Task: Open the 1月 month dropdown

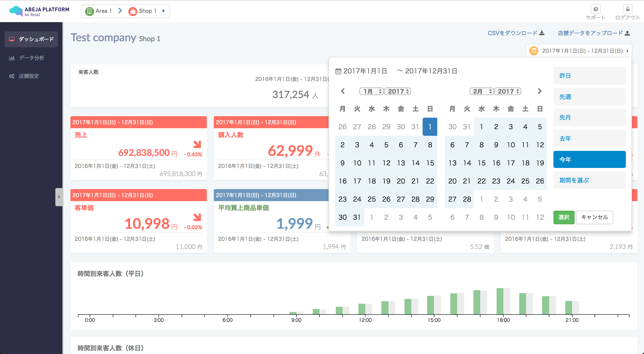Action: click(x=371, y=91)
